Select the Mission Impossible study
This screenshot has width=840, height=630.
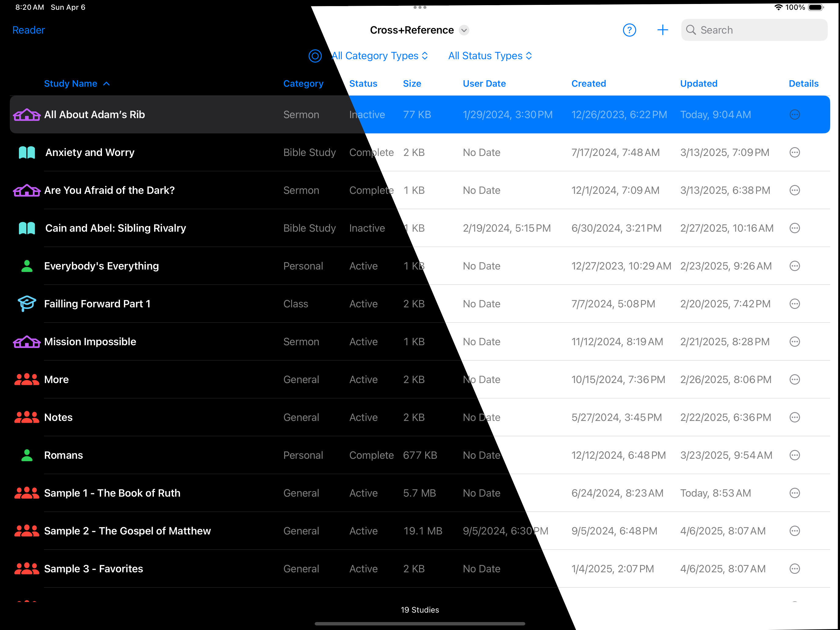point(420,342)
